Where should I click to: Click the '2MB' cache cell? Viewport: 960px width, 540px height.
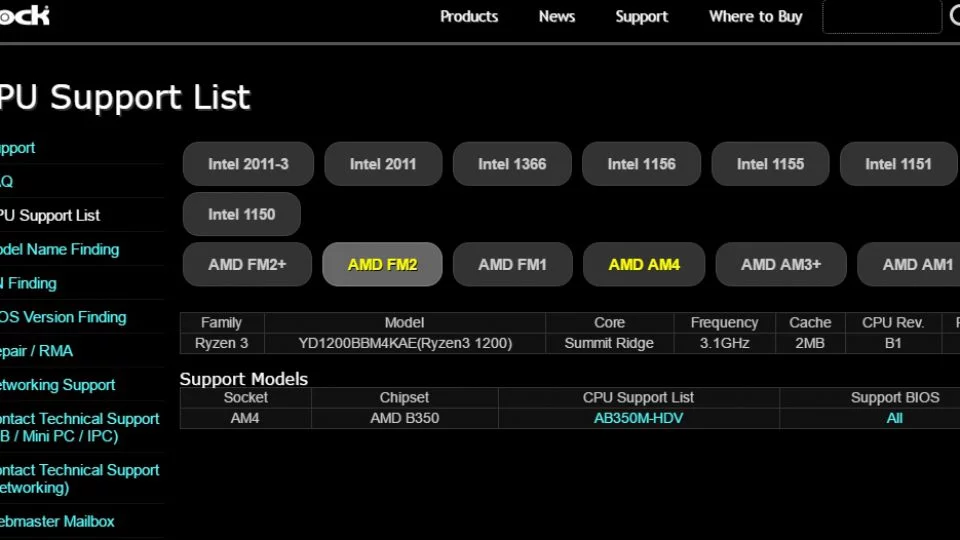tap(810, 343)
